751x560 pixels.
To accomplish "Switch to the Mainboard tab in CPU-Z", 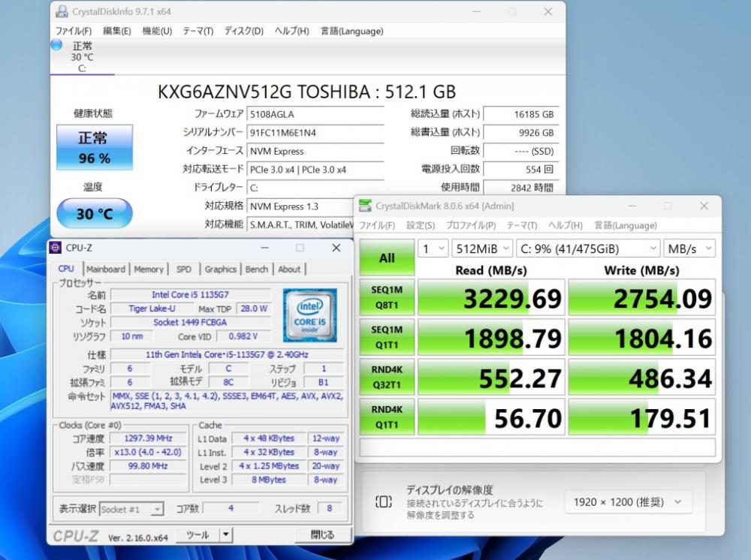I will (x=106, y=269).
